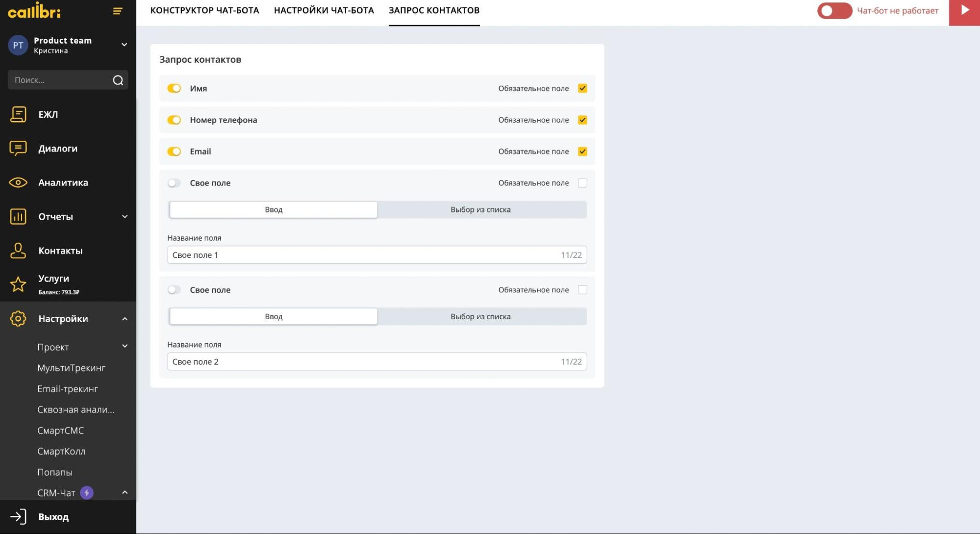
Task: Click the Контакты person icon
Action: [x=18, y=251]
